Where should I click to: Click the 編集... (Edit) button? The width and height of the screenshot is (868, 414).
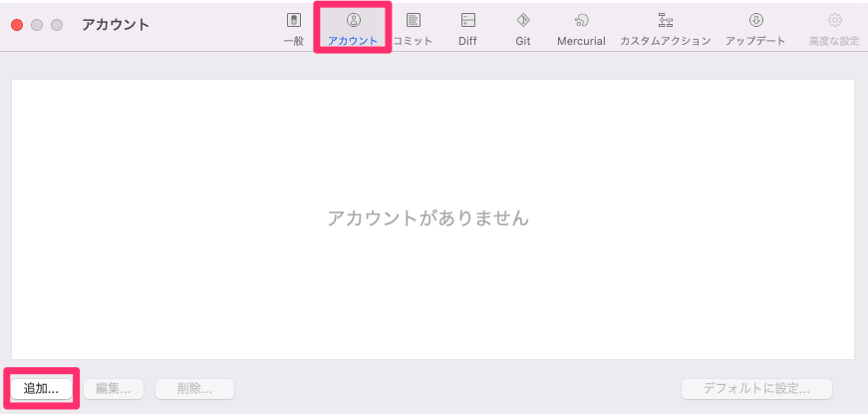click(114, 388)
